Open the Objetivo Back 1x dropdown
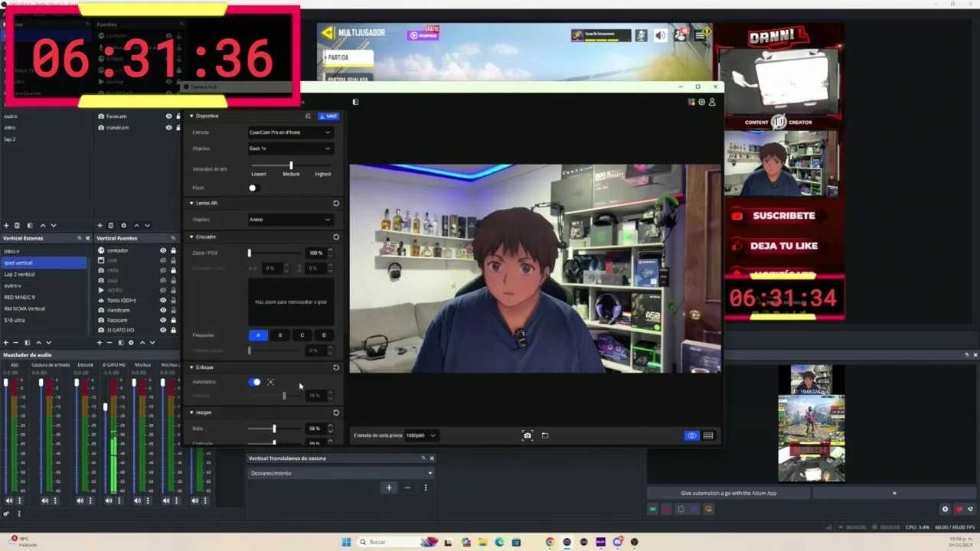 [290, 148]
